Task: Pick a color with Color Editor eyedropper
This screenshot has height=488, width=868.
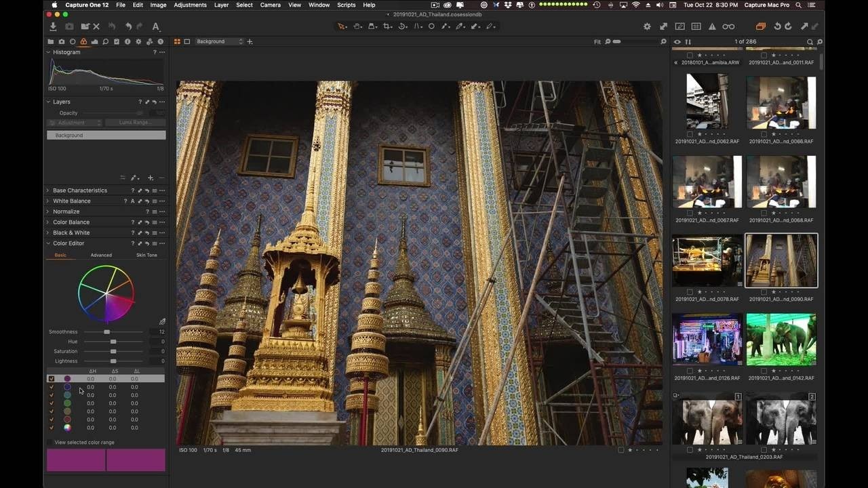Action: click(162, 321)
